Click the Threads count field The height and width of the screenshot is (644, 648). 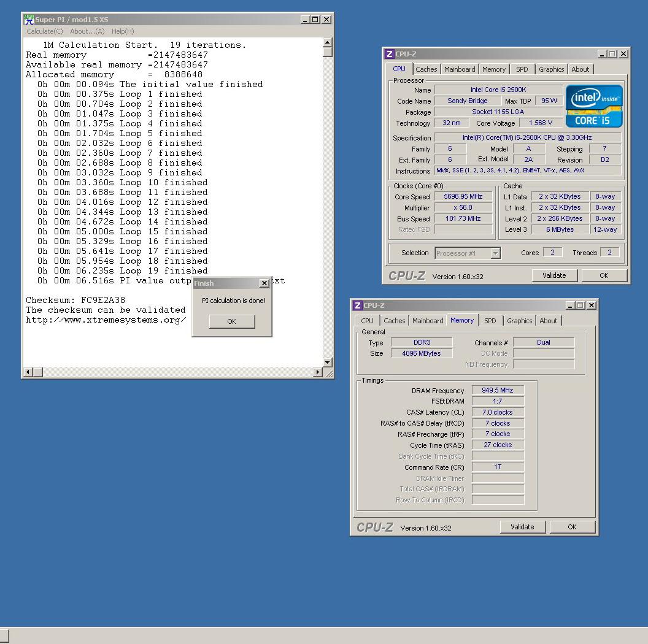point(609,253)
